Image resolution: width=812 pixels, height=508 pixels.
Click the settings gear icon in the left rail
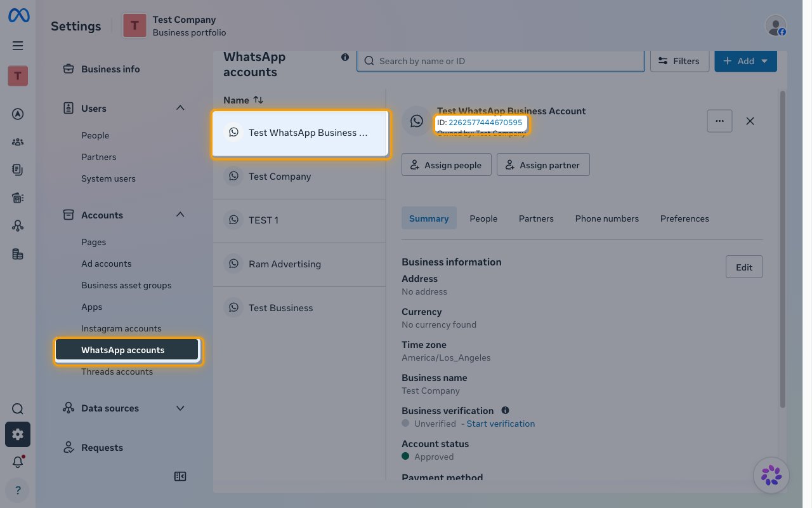tap(18, 434)
